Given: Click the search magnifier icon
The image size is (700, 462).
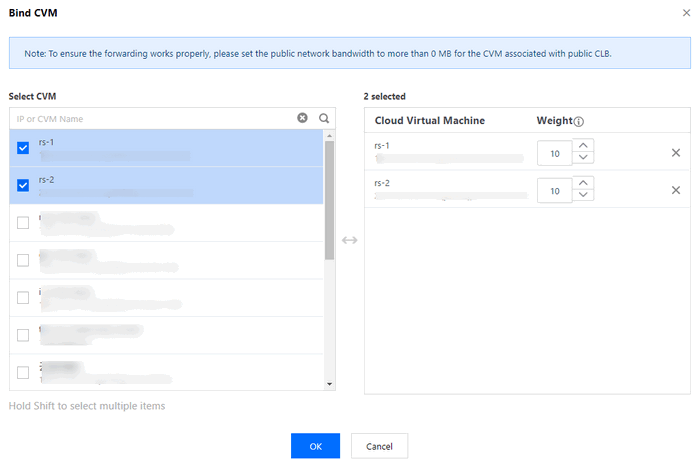Looking at the screenshot, I should (324, 118).
